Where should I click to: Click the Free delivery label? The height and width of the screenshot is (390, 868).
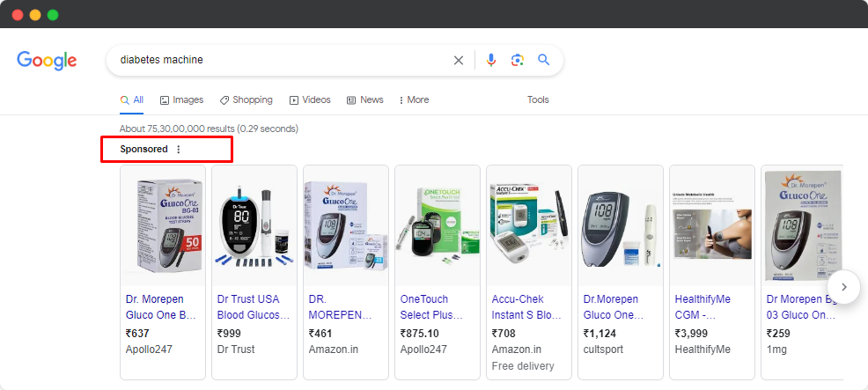click(523, 366)
